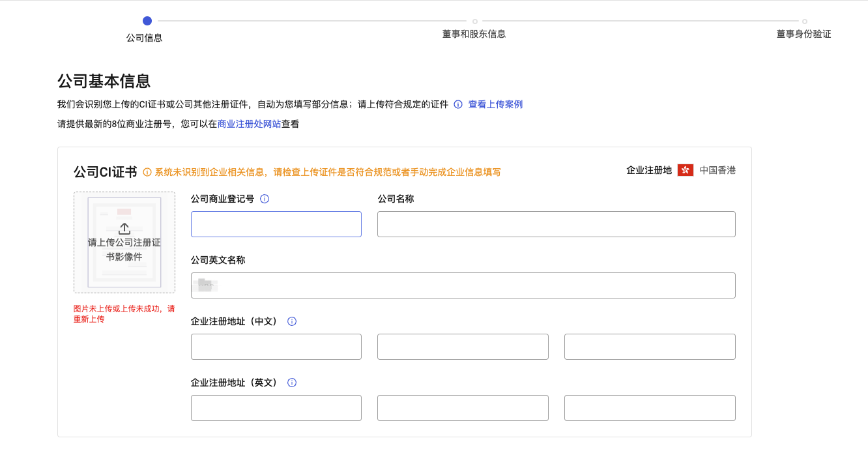Click the hollow 董事身份验证 step circle
868x451 pixels.
click(804, 20)
